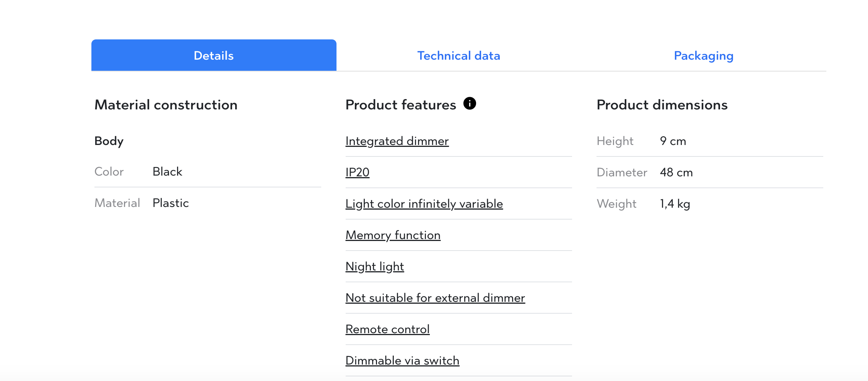868x381 pixels.
Task: Click the Dimmable via switch link
Action: pos(402,361)
